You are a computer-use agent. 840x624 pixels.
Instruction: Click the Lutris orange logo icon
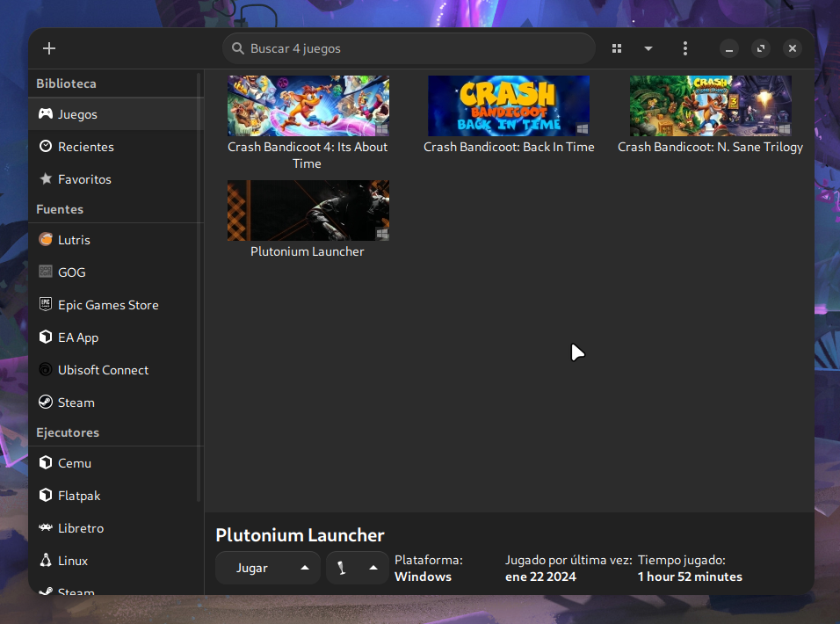point(46,239)
